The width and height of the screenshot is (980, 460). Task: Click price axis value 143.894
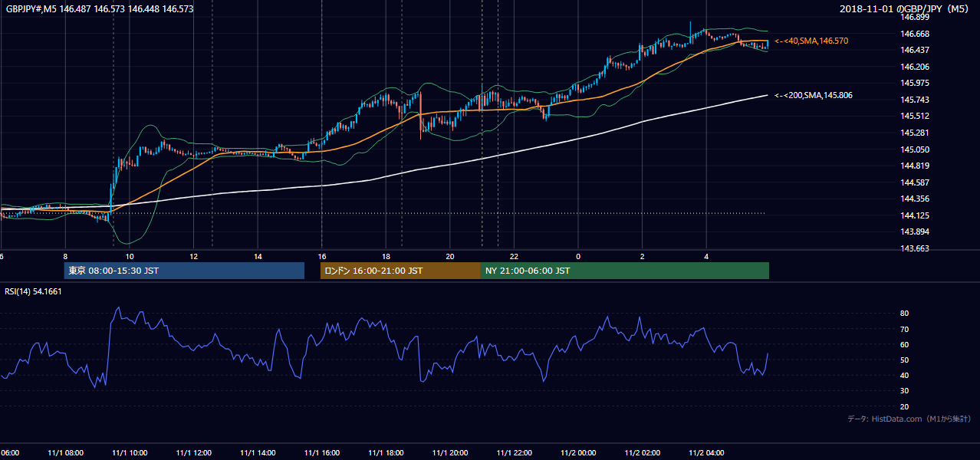point(914,232)
